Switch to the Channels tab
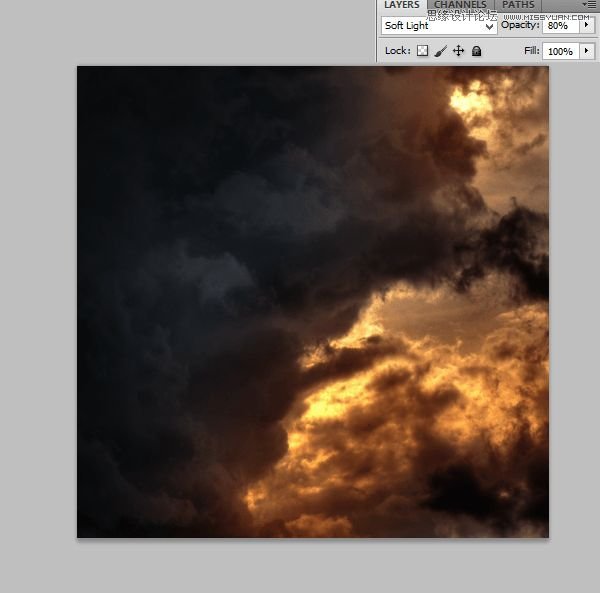Image resolution: width=600 pixels, height=593 pixels. 460,5
